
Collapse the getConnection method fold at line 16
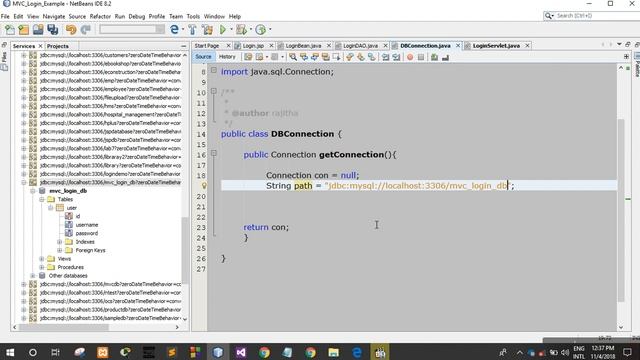[x=213, y=153]
